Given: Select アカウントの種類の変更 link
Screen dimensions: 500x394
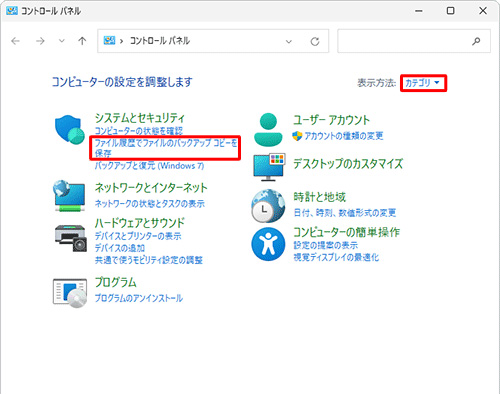Looking at the screenshot, I should coord(344,136).
